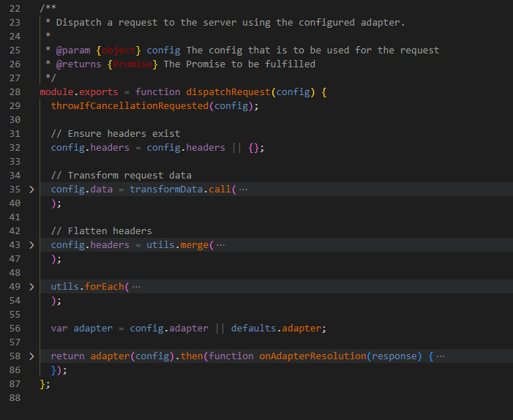Click line number 28 in gutter
This screenshot has height=420, width=513.
point(15,92)
